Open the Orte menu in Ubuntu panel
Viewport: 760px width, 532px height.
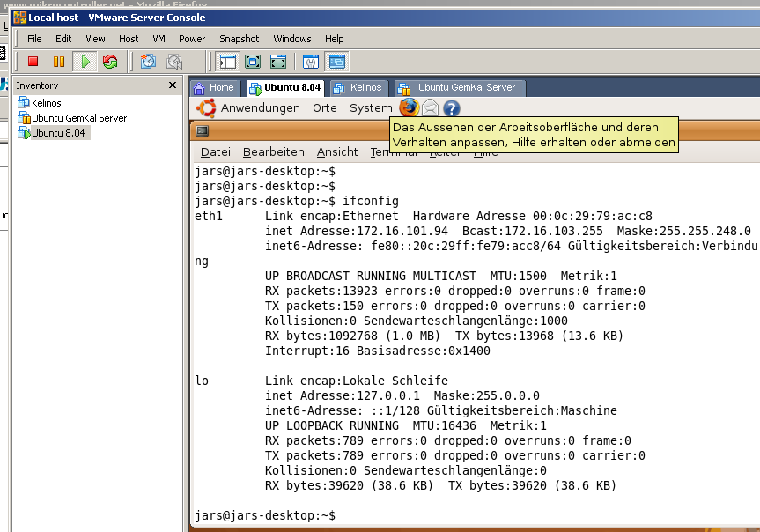coord(325,108)
